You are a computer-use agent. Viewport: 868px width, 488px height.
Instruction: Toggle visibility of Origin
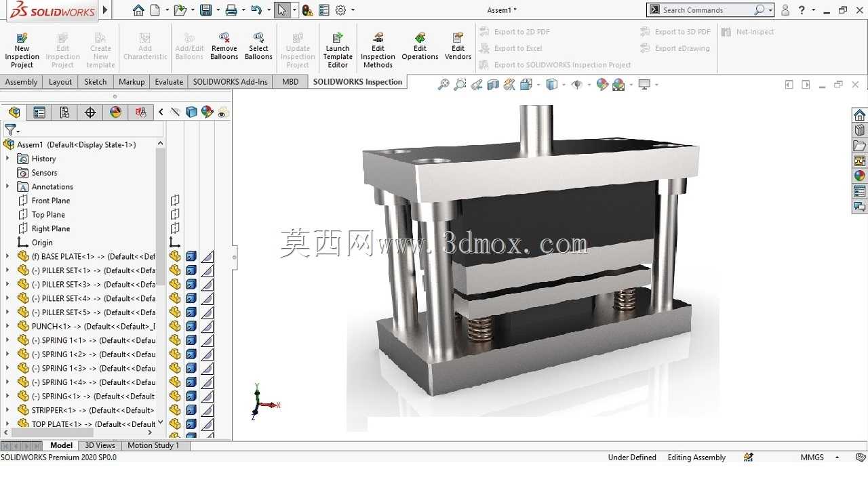[x=175, y=242]
